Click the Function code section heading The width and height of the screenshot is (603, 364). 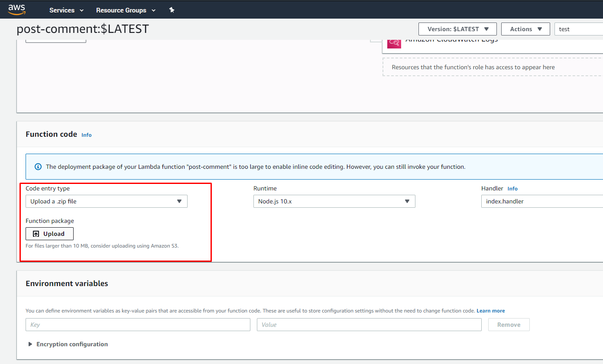(51, 134)
